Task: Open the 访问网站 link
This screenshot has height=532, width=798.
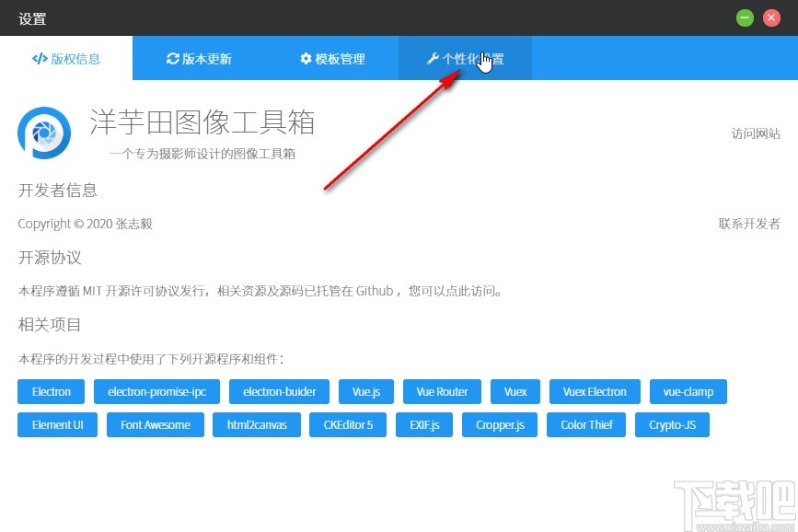Action: coord(755,133)
